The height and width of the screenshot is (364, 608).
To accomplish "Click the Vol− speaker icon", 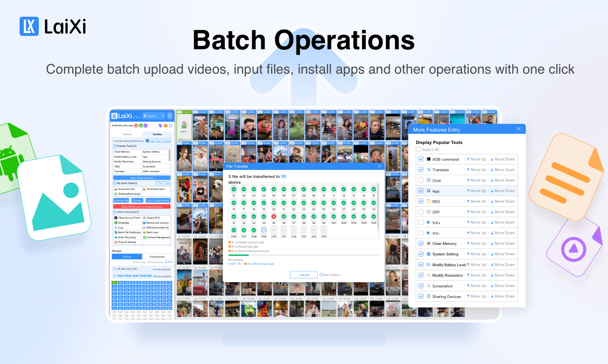I will click(429, 233).
